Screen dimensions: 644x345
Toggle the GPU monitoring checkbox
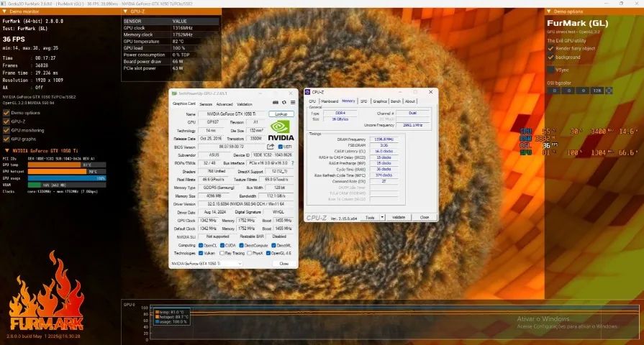coord(6,130)
